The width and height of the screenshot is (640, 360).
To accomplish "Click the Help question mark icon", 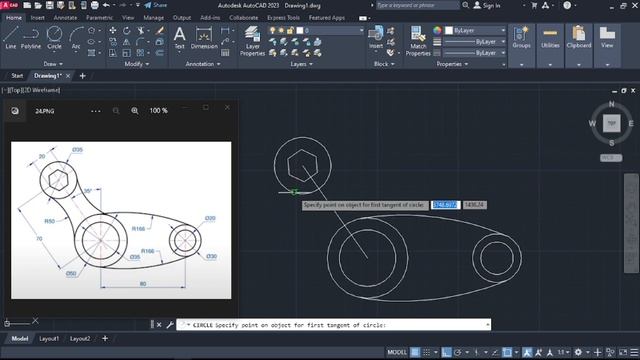I will 567,5.
